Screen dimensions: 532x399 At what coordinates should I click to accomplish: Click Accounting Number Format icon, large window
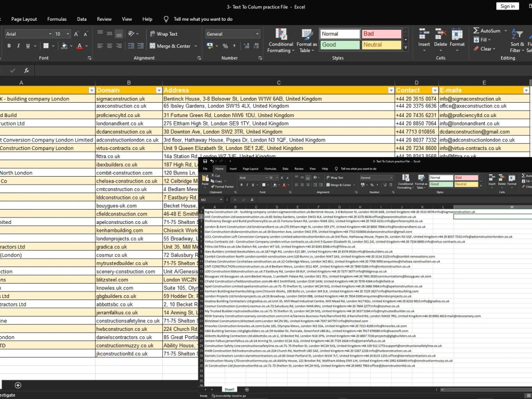210,46
